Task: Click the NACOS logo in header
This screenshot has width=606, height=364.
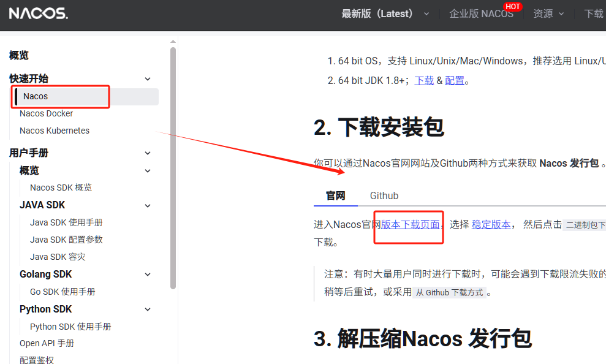Action: coord(38,13)
